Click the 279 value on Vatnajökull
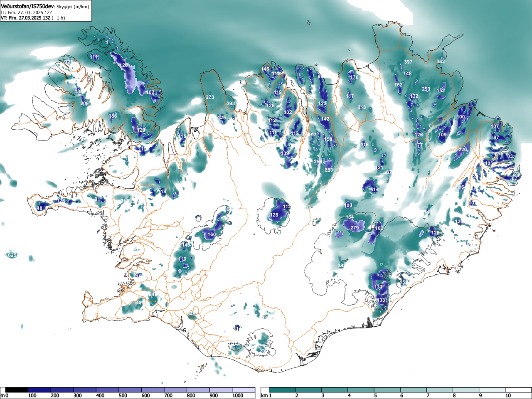This screenshot has height=399, width=532. pyautogui.click(x=355, y=228)
